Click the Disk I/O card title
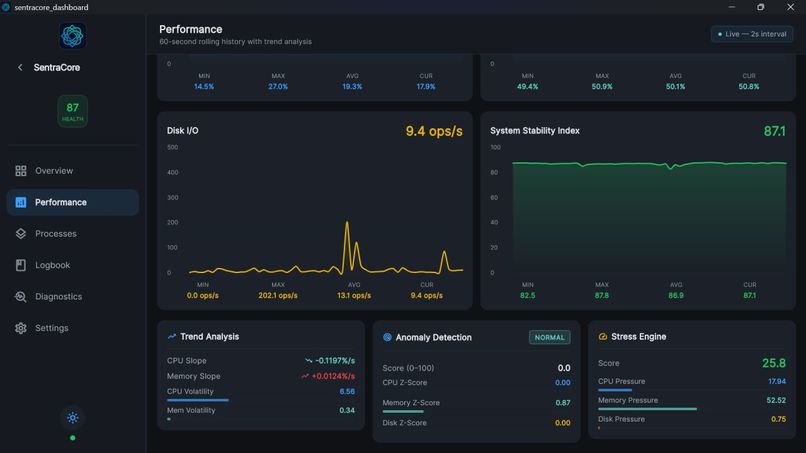 pos(182,131)
